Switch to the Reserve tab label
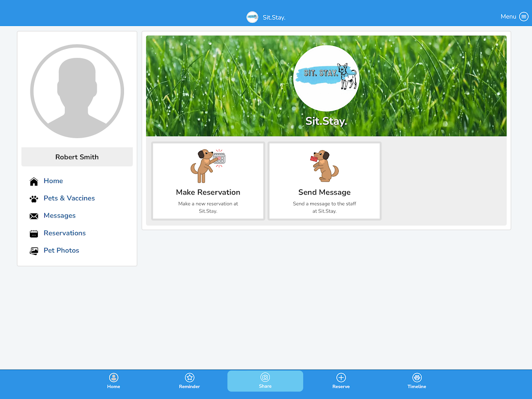532x399 pixels. [341, 387]
